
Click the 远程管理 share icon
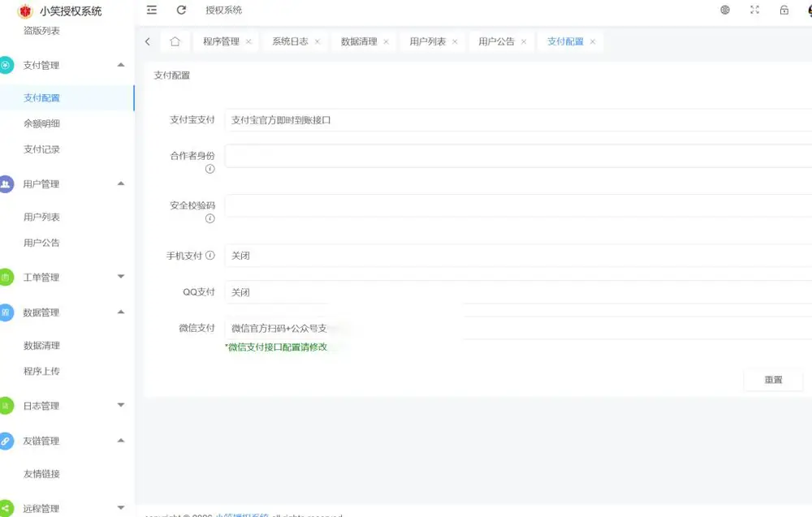click(x=6, y=508)
